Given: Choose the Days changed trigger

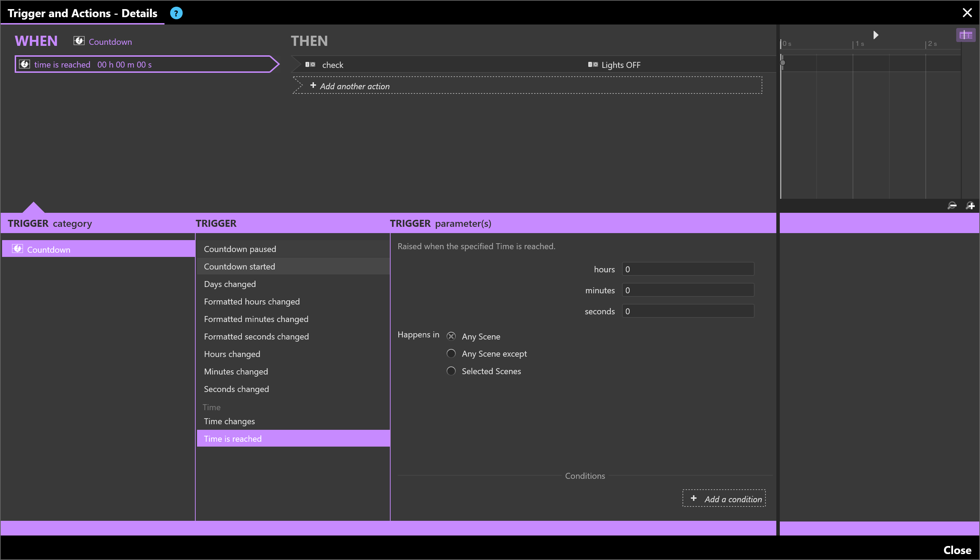Looking at the screenshot, I should click(293, 284).
